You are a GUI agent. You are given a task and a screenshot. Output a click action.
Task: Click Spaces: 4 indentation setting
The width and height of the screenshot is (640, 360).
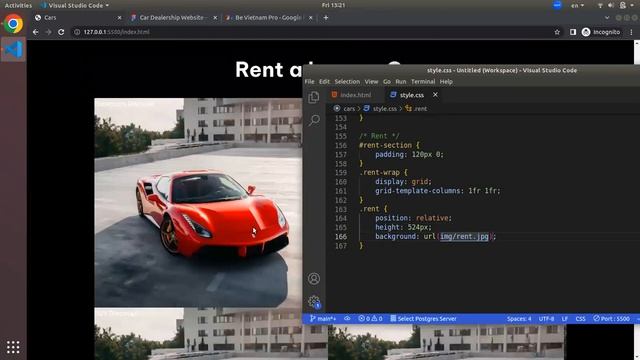(519, 319)
